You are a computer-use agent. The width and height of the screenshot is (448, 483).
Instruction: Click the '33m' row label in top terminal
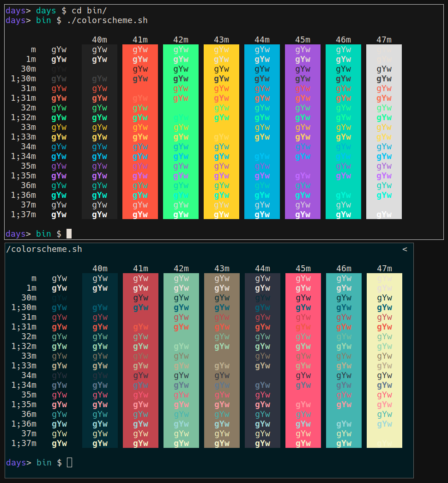(x=29, y=127)
